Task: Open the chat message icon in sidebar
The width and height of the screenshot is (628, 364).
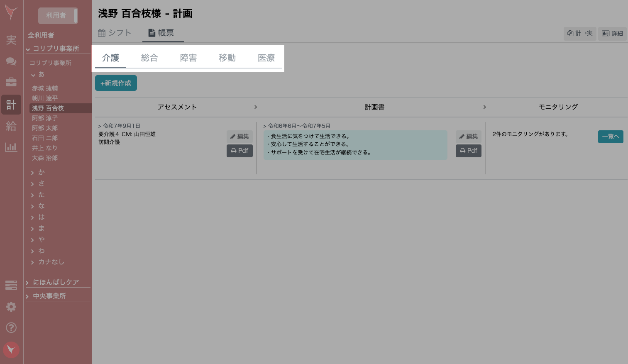Action: pos(11,61)
